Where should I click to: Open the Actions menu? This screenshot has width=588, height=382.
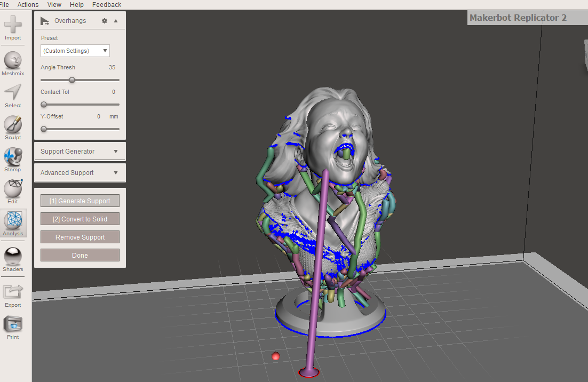27,4
